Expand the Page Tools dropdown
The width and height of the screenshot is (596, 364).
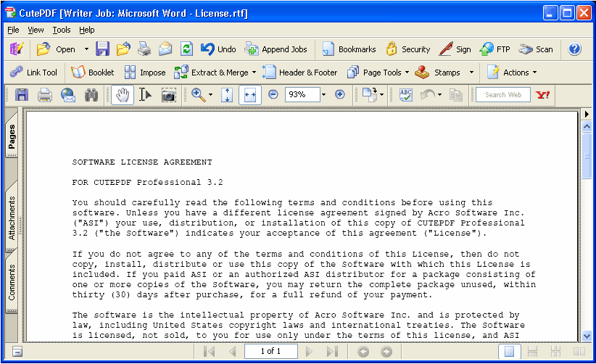407,73
